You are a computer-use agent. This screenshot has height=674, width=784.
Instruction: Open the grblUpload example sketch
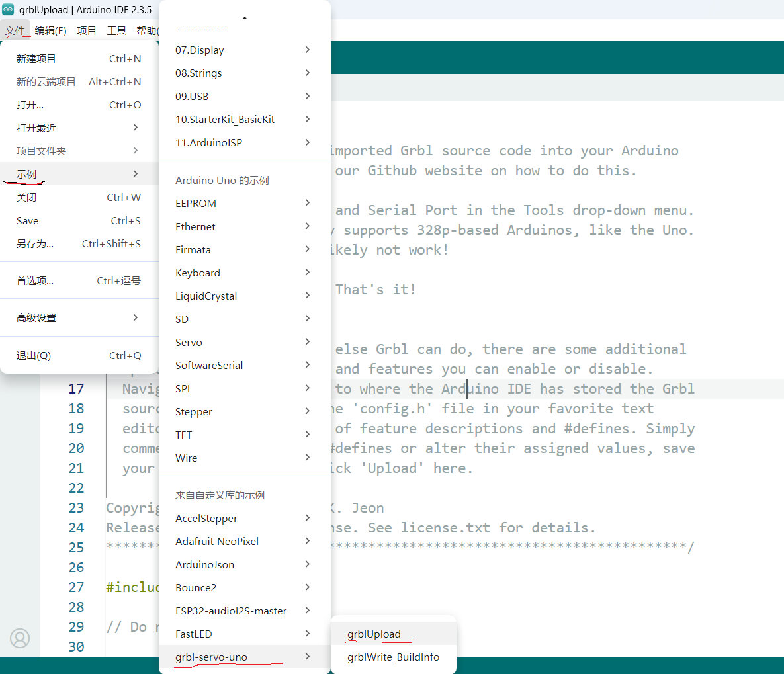(394, 634)
